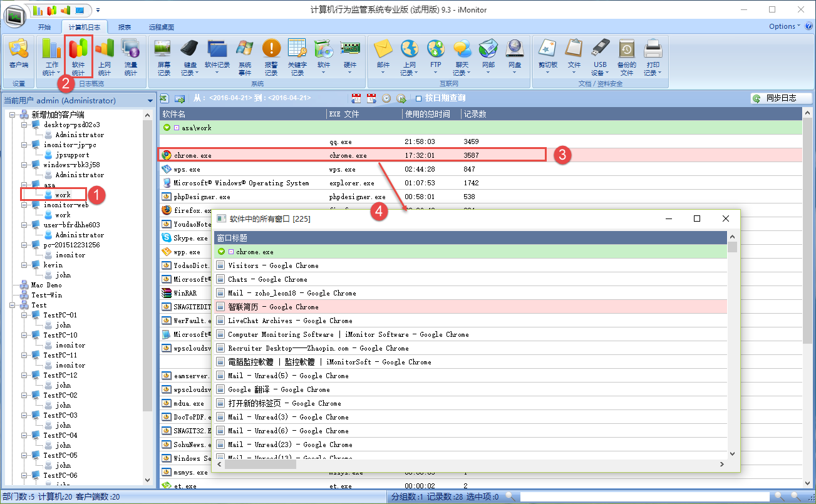
Task: Sort by the 使用的总时间 column header
Action: pos(431,114)
